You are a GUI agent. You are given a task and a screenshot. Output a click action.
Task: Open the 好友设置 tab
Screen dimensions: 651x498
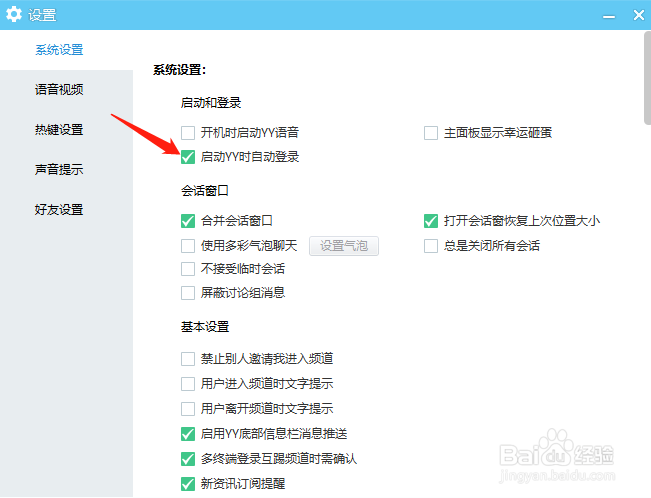[59, 209]
